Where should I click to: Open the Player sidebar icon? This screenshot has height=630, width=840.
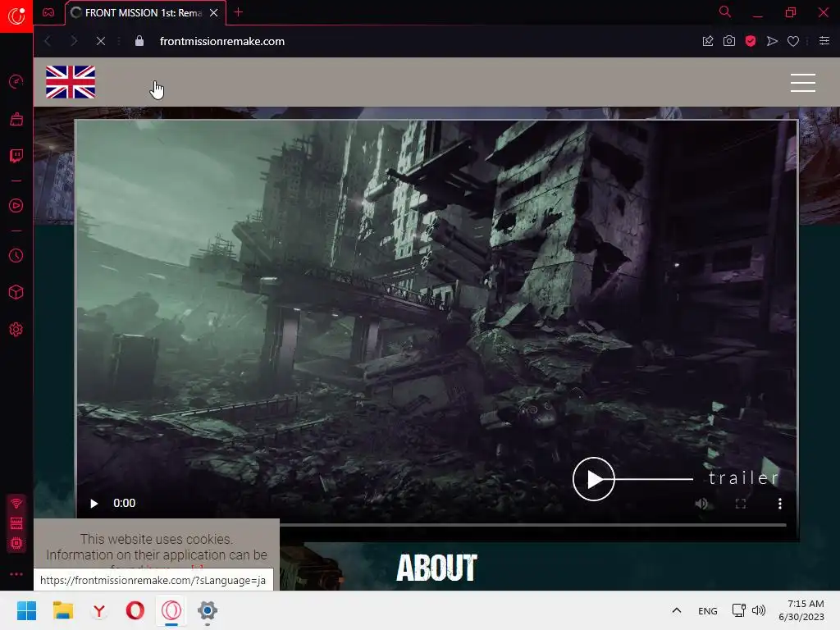click(x=16, y=206)
